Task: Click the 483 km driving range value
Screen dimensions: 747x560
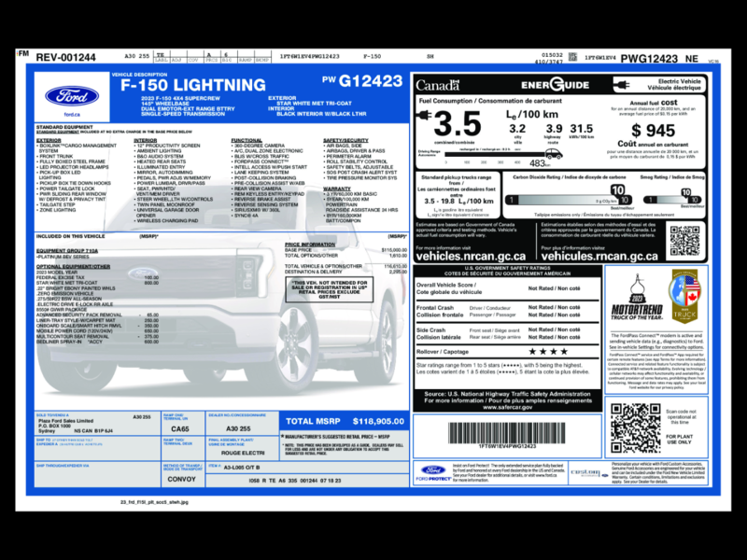Action: 540,163
